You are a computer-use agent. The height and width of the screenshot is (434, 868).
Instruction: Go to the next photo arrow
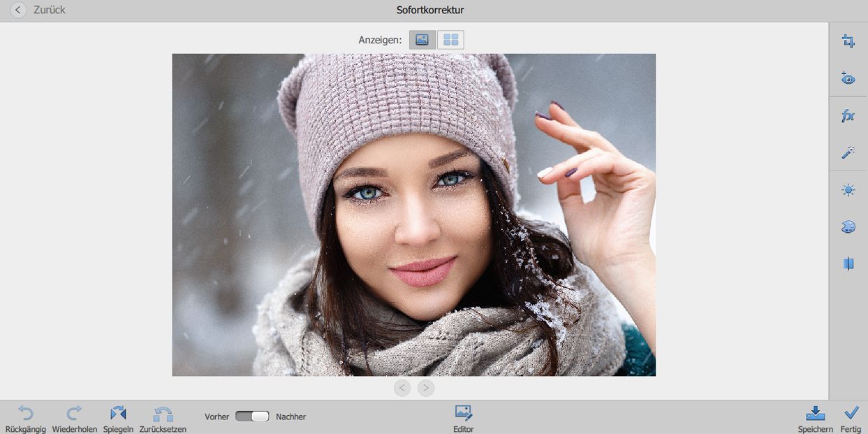pyautogui.click(x=426, y=388)
